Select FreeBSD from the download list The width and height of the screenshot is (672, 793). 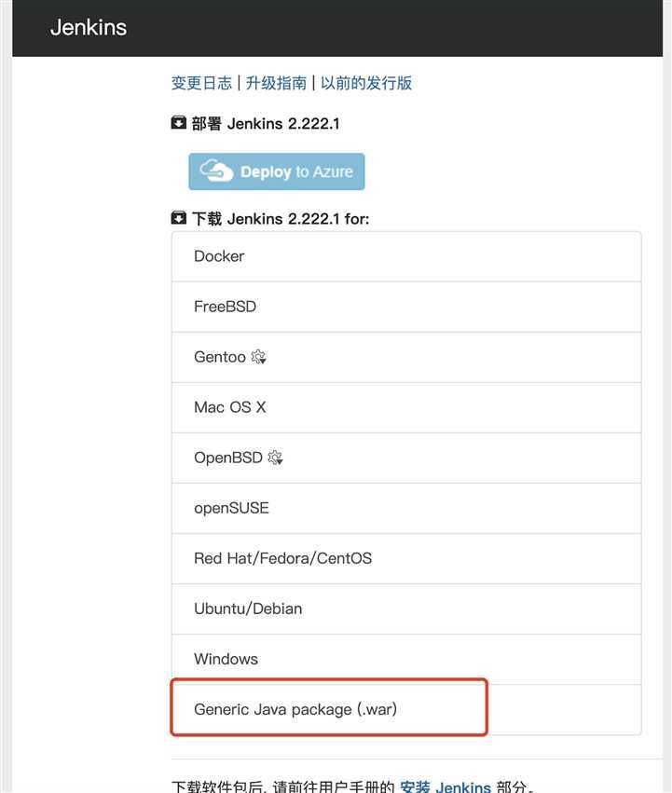(406, 307)
